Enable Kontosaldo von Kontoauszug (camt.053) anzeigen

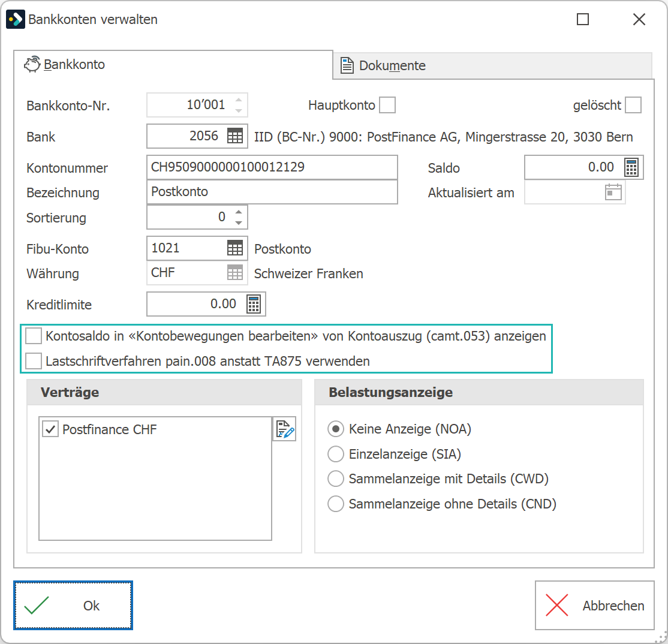click(x=34, y=336)
